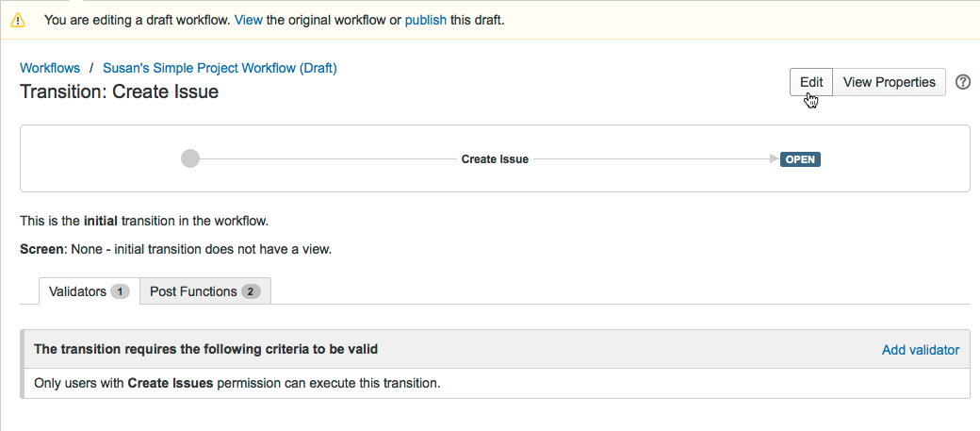Click the Create Issue transition label in diagram
The height and width of the screenshot is (431, 980).
tap(495, 159)
